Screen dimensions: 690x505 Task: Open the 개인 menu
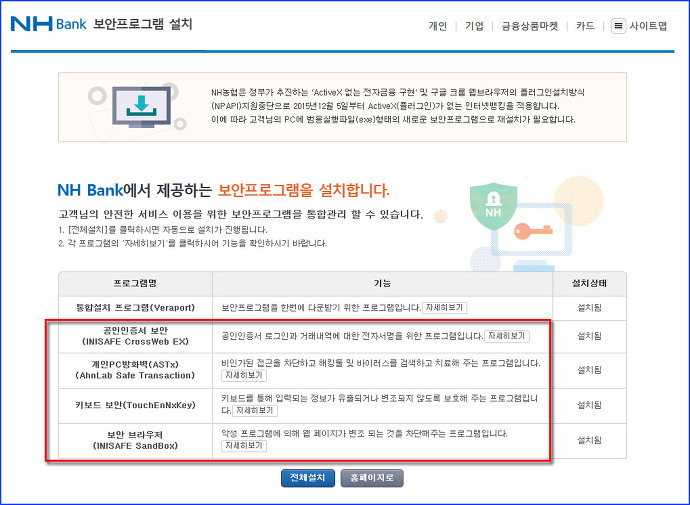(437, 26)
